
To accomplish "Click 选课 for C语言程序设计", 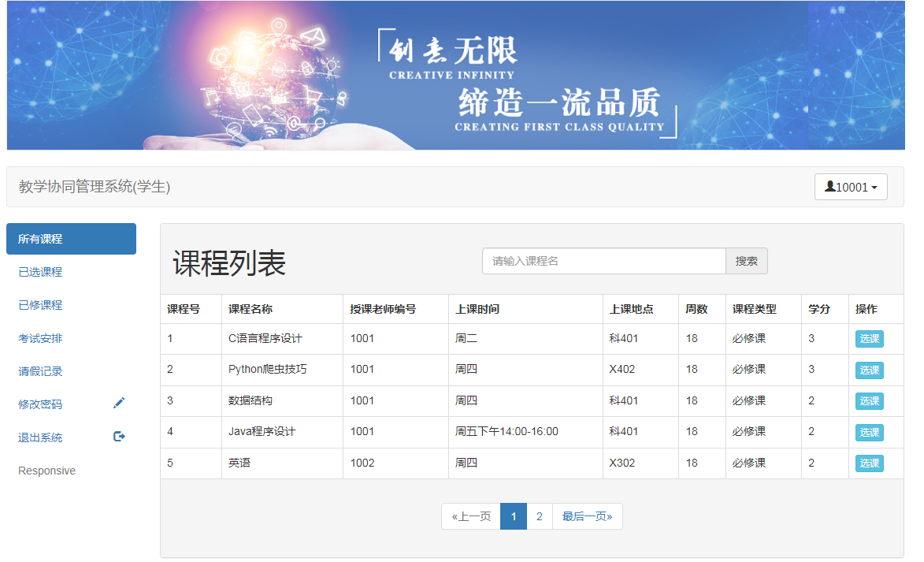I will point(869,338).
